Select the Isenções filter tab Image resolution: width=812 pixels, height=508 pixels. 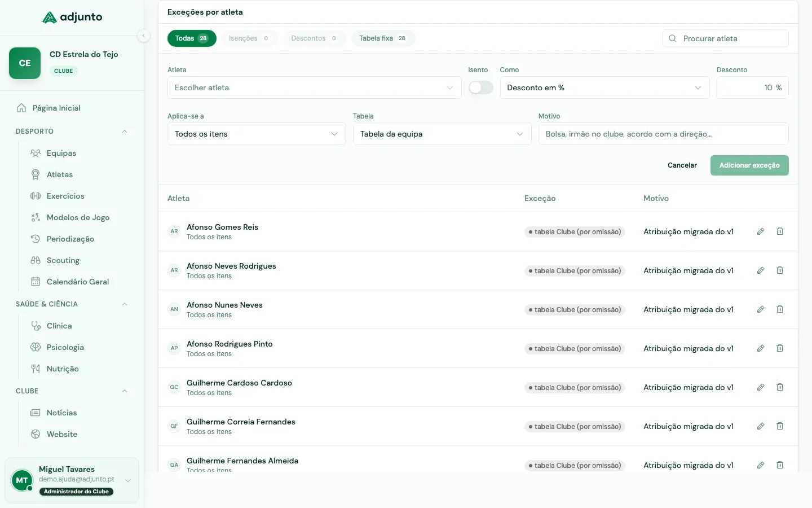[x=250, y=38]
